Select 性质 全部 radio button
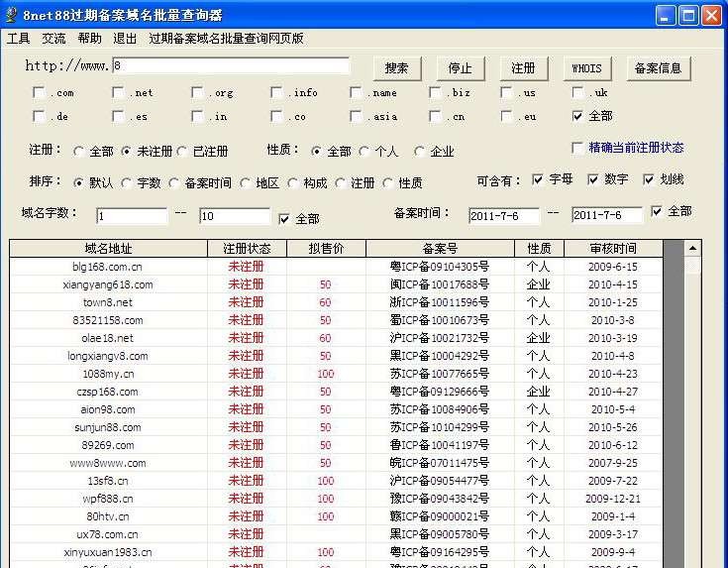 click(317, 152)
